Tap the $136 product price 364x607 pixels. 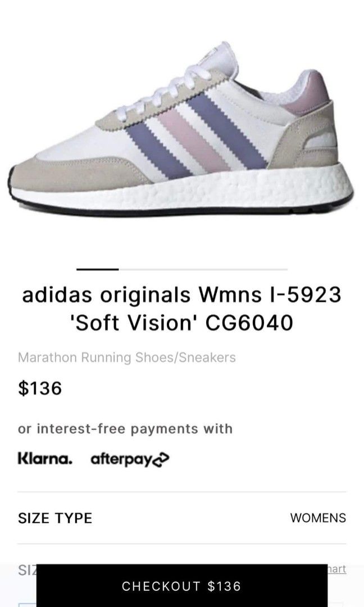tap(40, 388)
